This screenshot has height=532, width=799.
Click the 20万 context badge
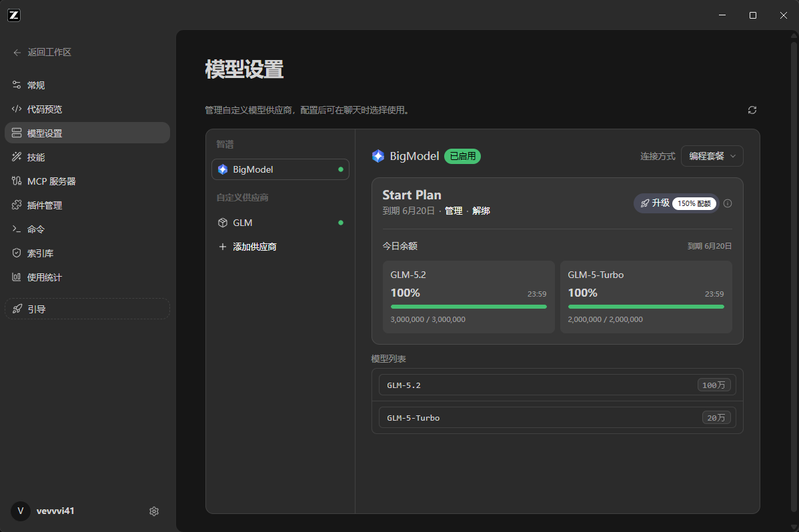click(x=716, y=417)
